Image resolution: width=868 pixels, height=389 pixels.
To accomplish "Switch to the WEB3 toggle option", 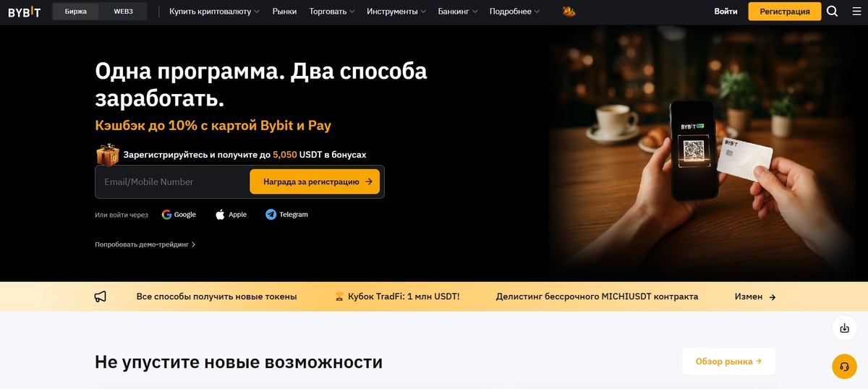I will pos(123,12).
